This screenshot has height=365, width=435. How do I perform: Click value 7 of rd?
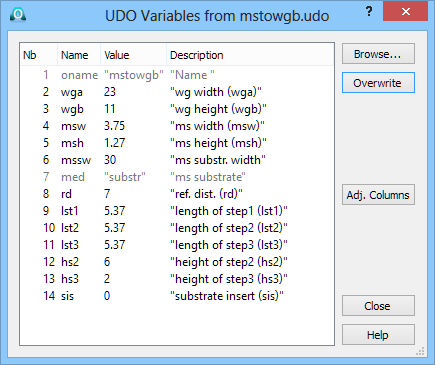coord(107,194)
